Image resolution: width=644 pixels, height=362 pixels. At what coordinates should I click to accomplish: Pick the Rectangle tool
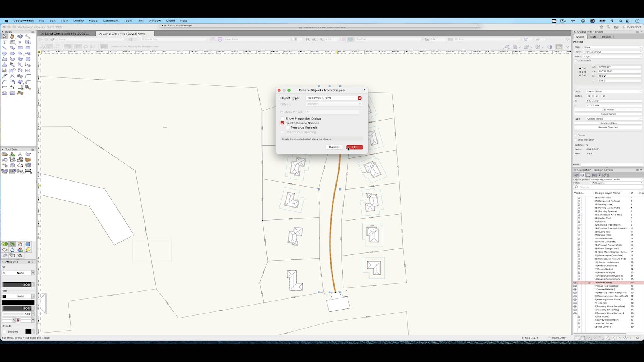(x=20, y=48)
